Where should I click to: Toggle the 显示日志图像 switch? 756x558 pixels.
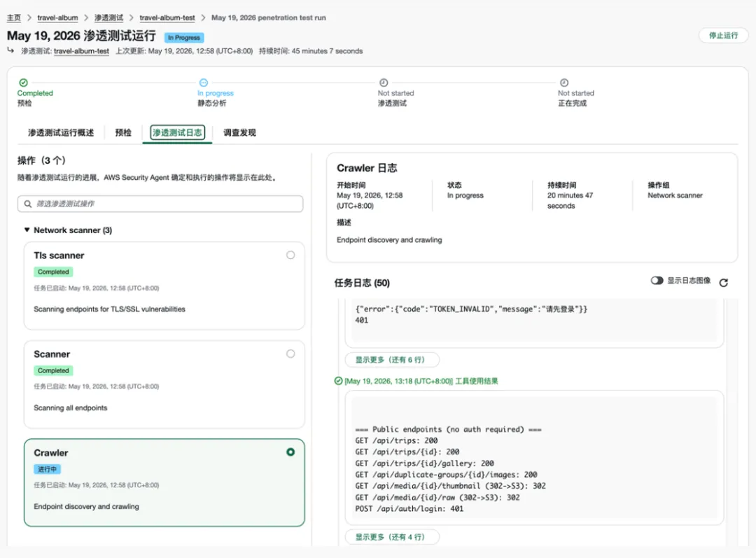657,280
